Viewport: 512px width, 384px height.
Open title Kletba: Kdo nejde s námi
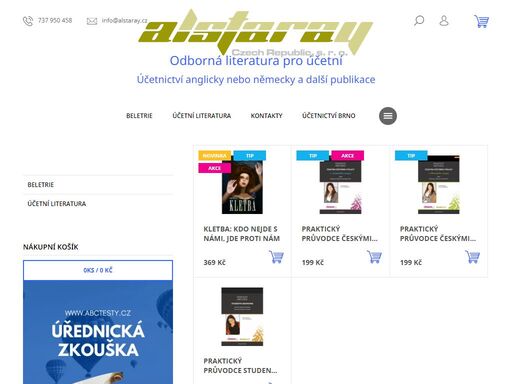tap(242, 234)
